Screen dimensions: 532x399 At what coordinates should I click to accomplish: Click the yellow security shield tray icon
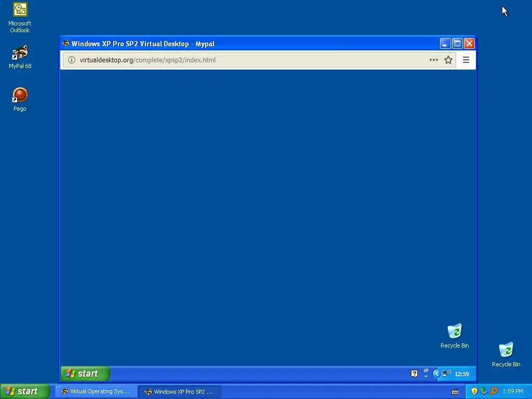tap(474, 391)
